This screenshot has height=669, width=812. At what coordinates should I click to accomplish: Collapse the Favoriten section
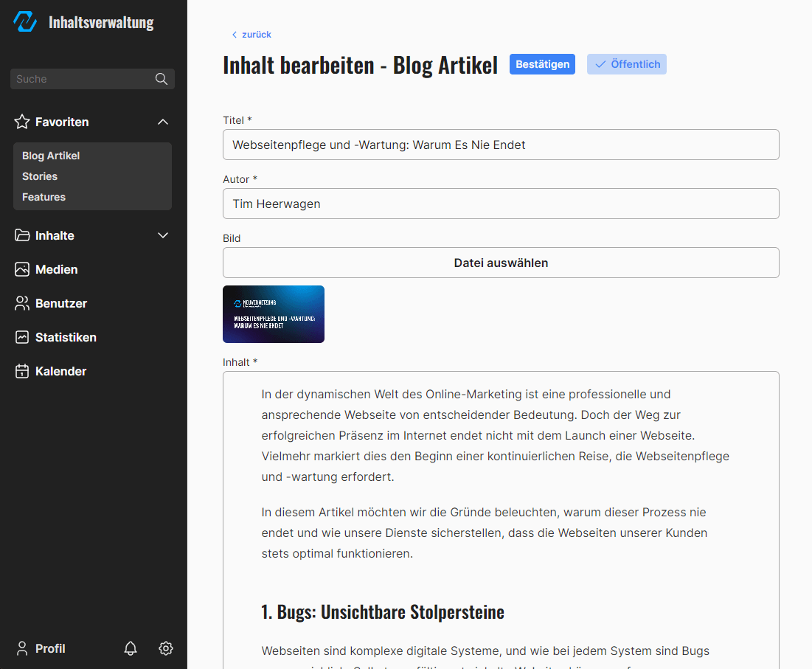tap(163, 122)
